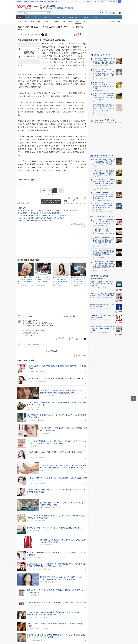Image resolution: width=138 pixels, height=644 pixels.
Task: Click the VOCE source link under image
Action: pyautogui.click(x=20, y=65)
